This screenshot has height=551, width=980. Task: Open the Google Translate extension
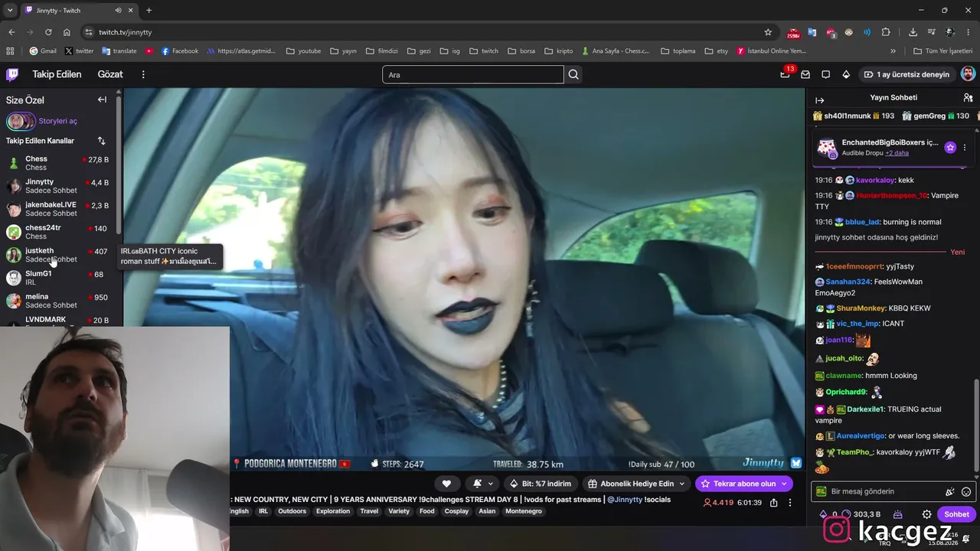coord(812,32)
